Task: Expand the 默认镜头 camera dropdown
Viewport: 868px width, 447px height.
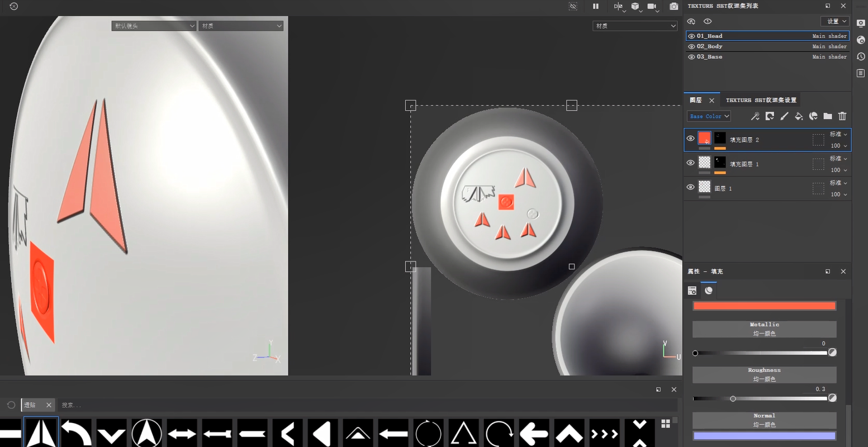Action: pyautogui.click(x=154, y=26)
